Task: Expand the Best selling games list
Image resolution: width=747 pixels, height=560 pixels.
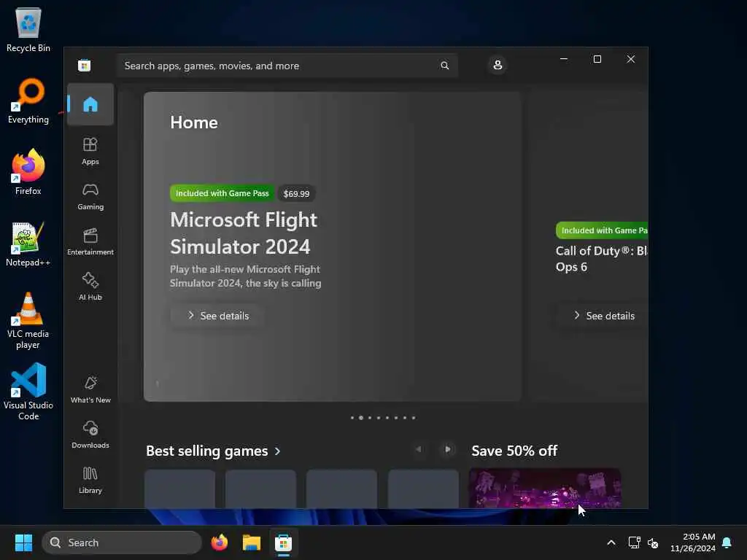Action: pyautogui.click(x=214, y=451)
